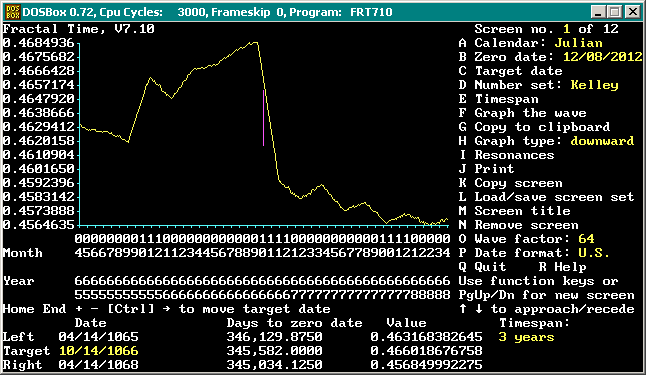This screenshot has height=375, width=646.
Task: Click the approach/recede arrow hint
Action: (546, 309)
